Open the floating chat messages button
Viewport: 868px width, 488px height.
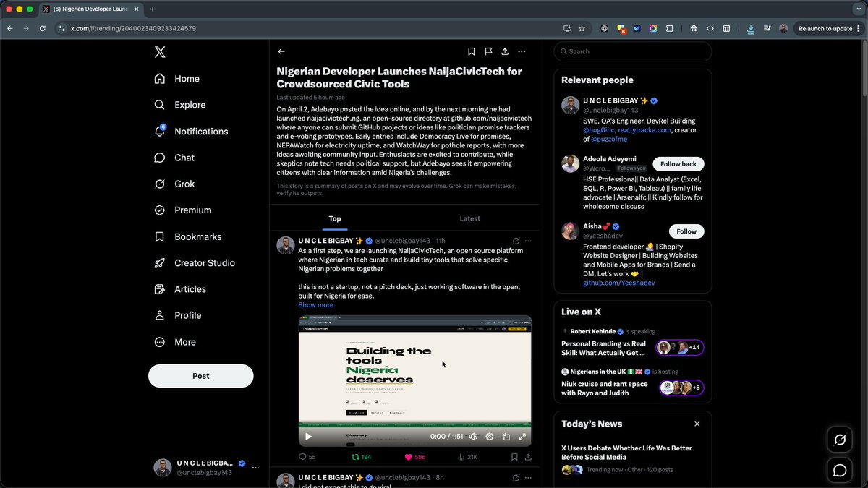coord(840,471)
